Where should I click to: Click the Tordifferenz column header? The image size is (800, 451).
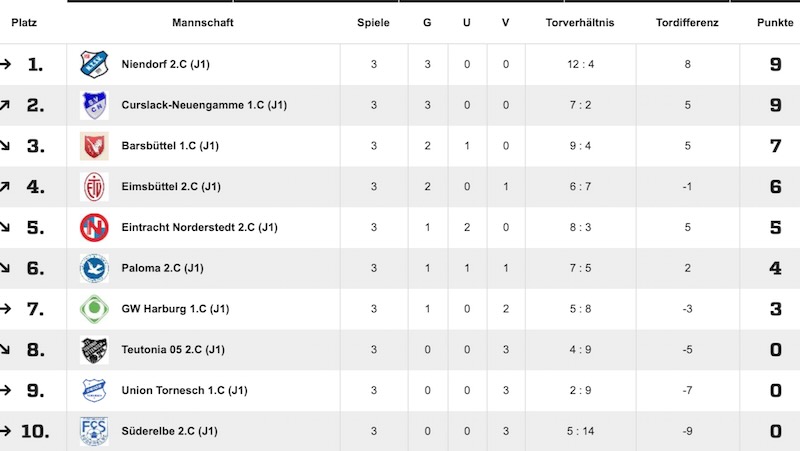point(687,22)
